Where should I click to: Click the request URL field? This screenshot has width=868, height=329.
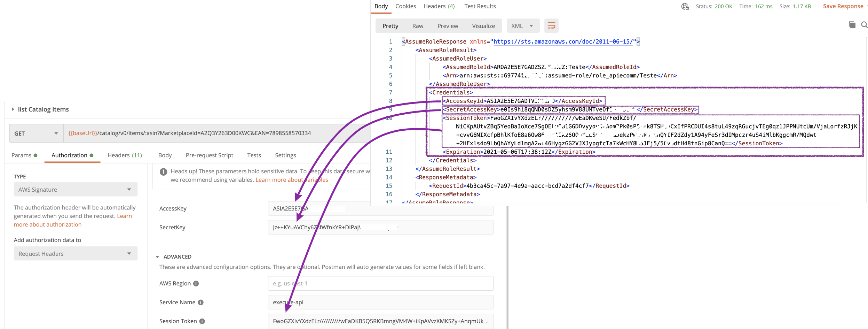tap(217, 133)
